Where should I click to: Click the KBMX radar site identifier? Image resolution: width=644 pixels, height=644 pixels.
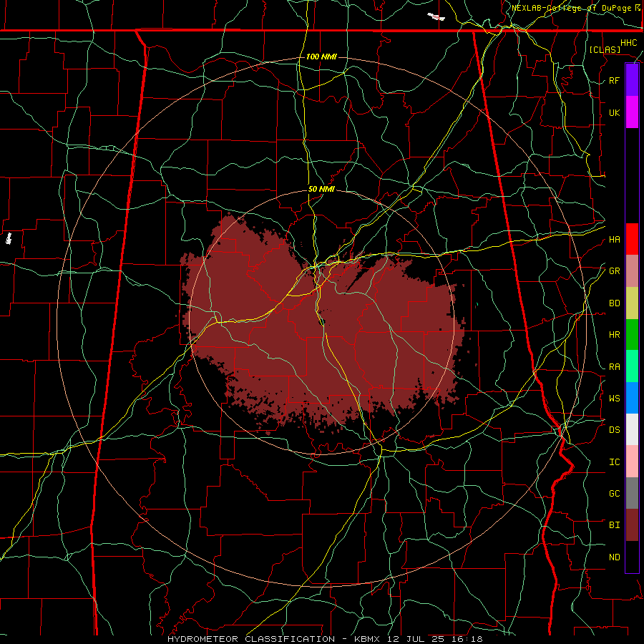(x=367, y=639)
